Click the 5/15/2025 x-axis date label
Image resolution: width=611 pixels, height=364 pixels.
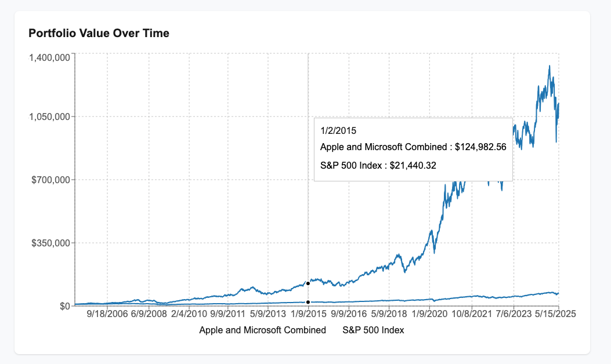[551, 314]
